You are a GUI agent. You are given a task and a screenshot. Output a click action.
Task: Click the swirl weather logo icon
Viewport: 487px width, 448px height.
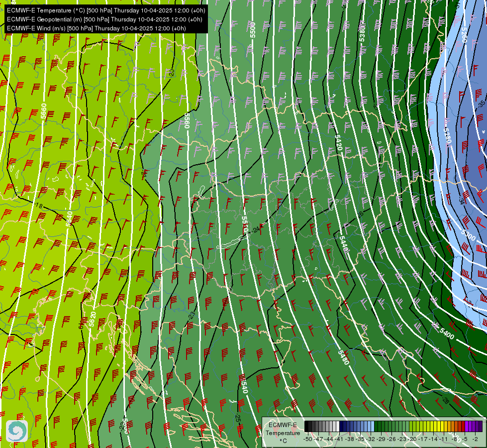[x=17, y=431]
